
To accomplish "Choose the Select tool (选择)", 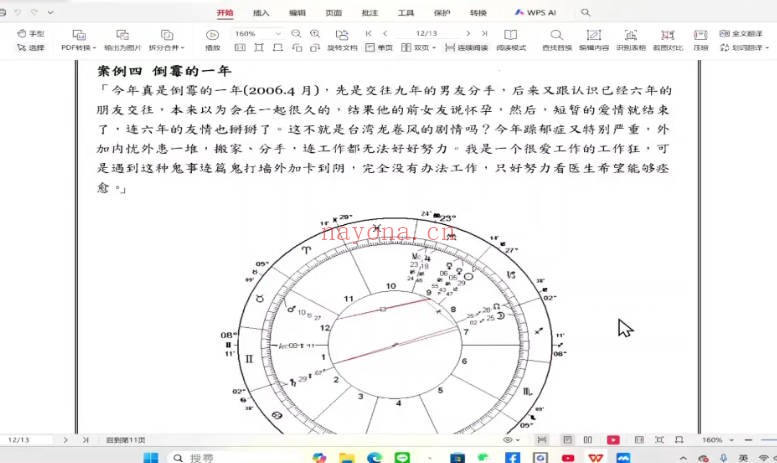I will (x=31, y=48).
